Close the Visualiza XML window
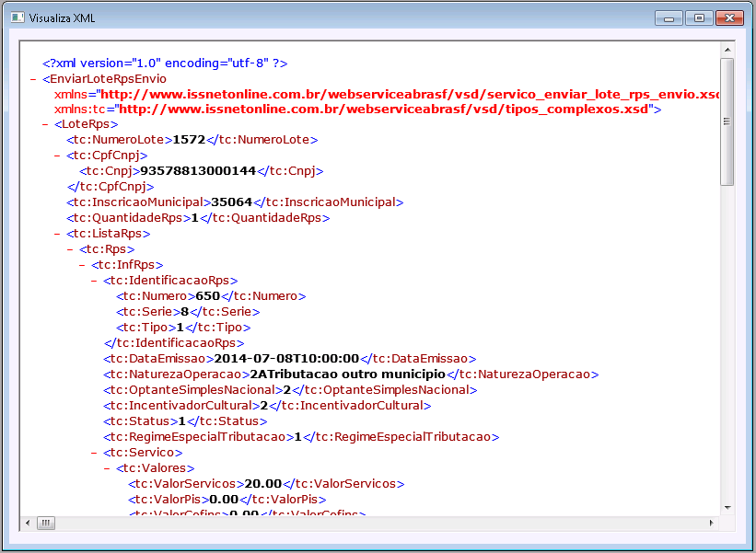 pyautogui.click(x=729, y=18)
